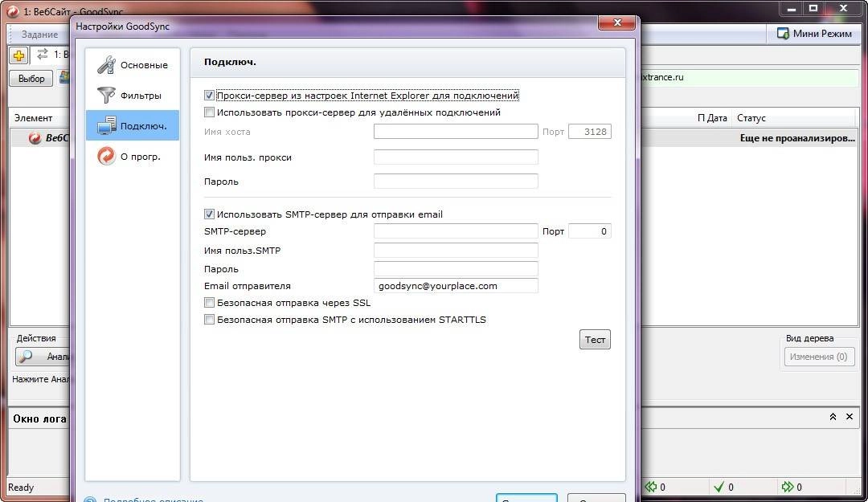Click the SMTP-сервер address field

[x=456, y=231]
